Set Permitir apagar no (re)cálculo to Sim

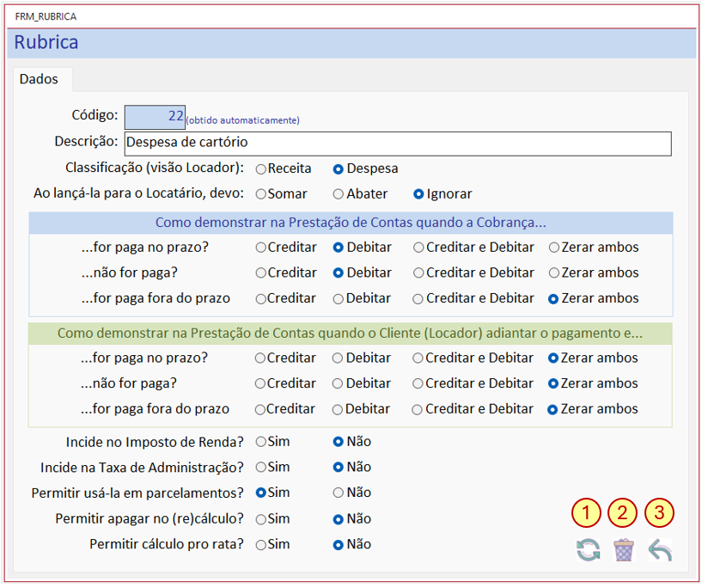(261, 519)
